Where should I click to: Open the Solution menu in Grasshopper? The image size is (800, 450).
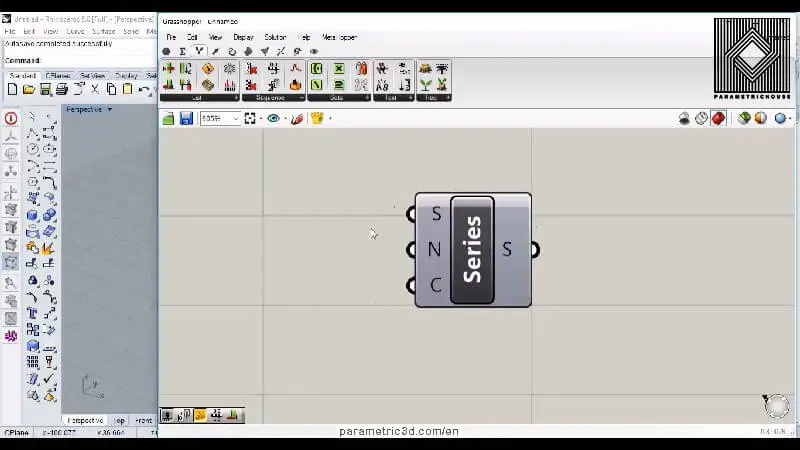pos(274,37)
